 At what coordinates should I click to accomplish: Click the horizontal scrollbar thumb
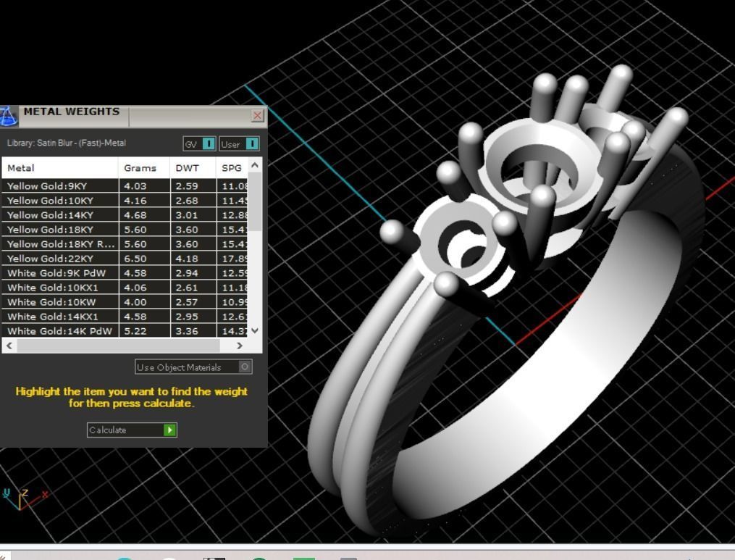(118, 346)
